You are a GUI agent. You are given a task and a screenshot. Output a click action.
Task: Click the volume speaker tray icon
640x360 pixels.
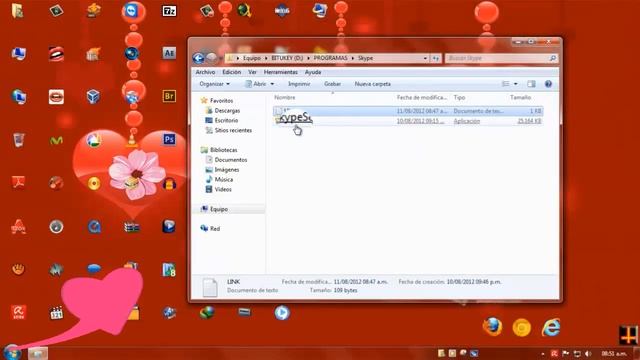pos(588,353)
